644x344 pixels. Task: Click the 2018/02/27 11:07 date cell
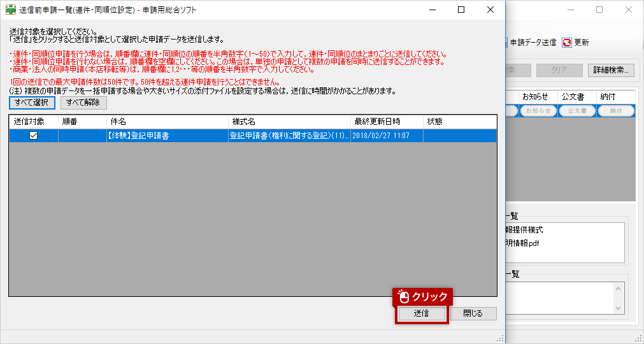tap(387, 136)
